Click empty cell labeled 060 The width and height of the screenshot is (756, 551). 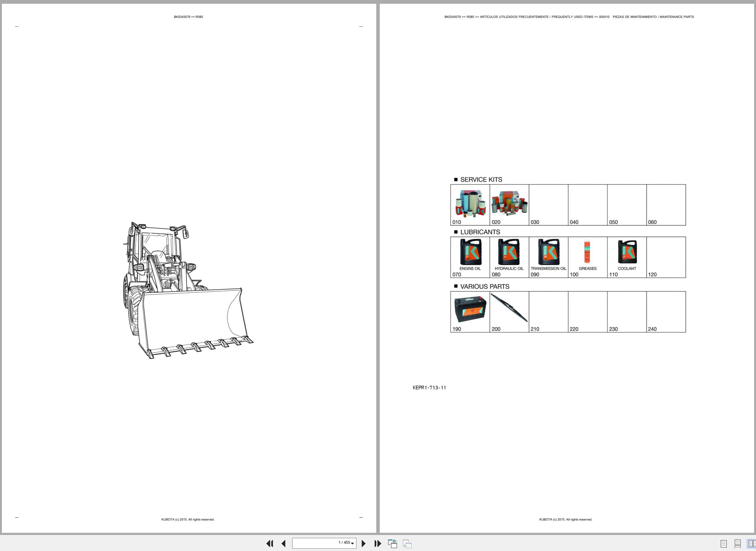click(x=666, y=205)
